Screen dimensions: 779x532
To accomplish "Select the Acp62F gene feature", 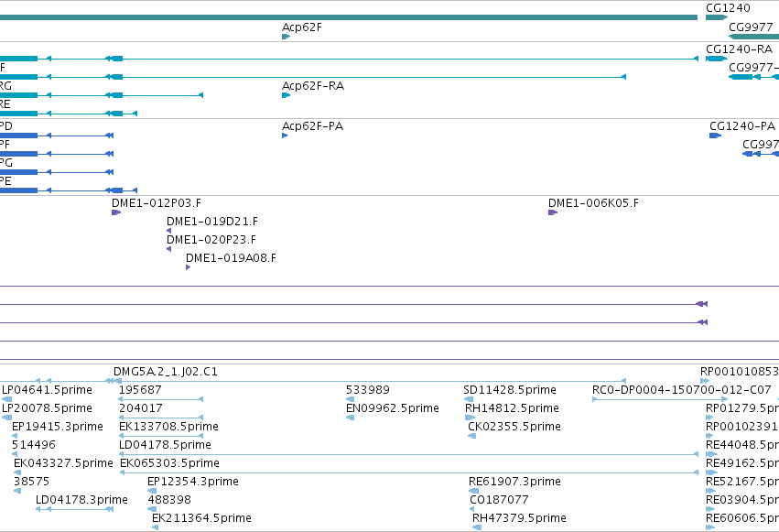I will (286, 37).
